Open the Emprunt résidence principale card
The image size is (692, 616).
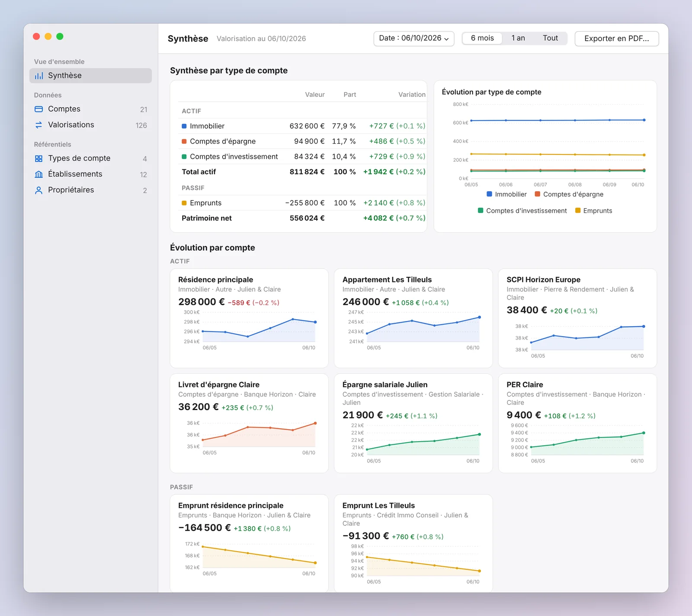[249, 543]
